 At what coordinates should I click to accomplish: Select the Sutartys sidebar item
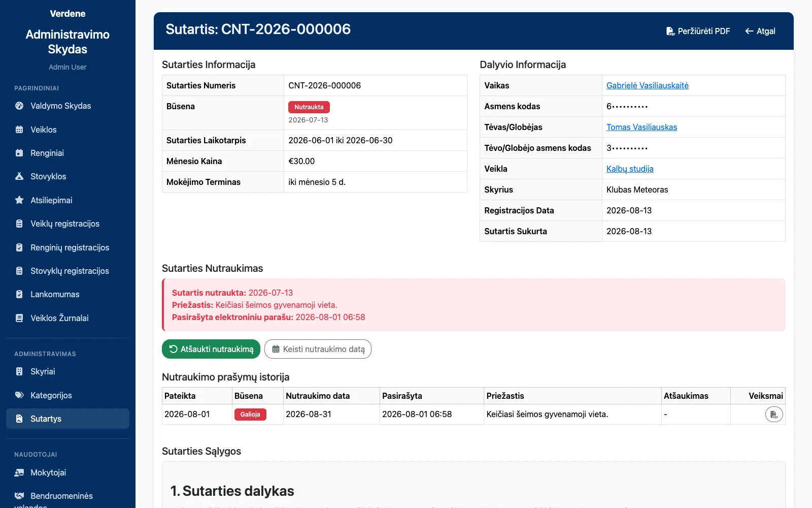pyautogui.click(x=67, y=419)
